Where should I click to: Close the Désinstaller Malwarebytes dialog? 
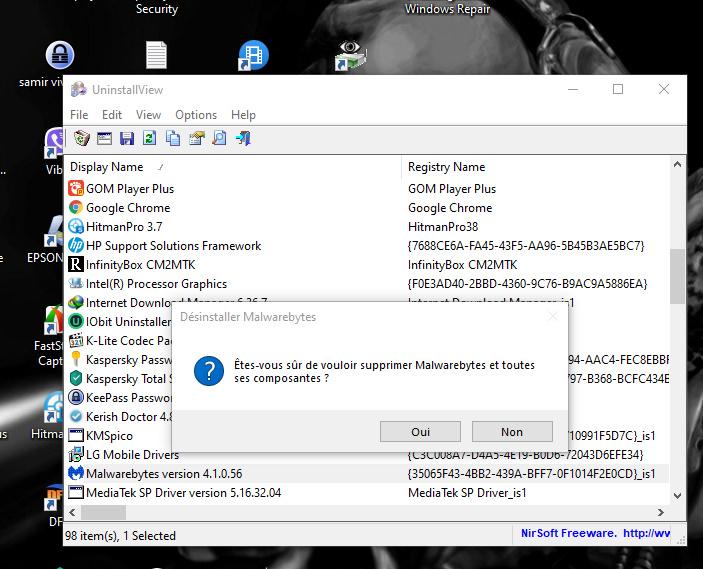553,317
